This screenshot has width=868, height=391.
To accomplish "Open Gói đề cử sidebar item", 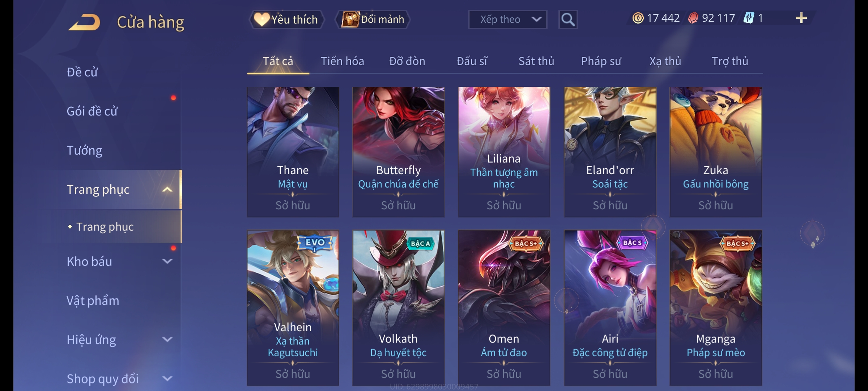I will pos(92,111).
